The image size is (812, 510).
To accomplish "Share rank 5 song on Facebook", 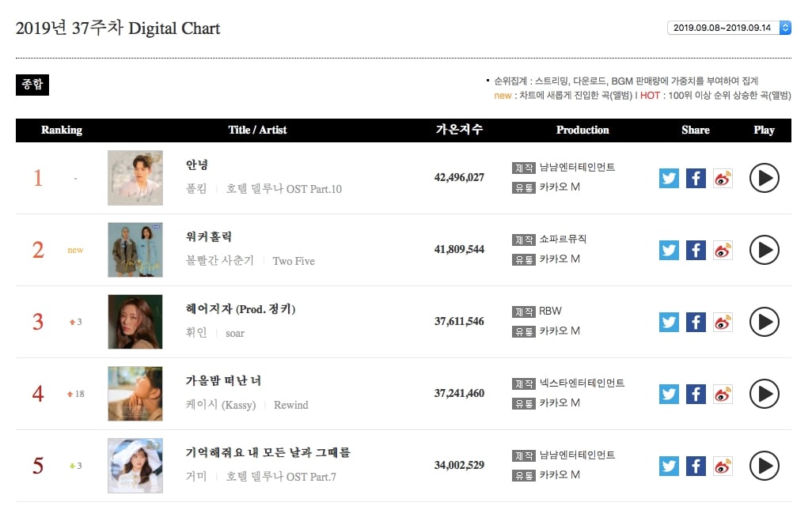I will click(x=696, y=466).
